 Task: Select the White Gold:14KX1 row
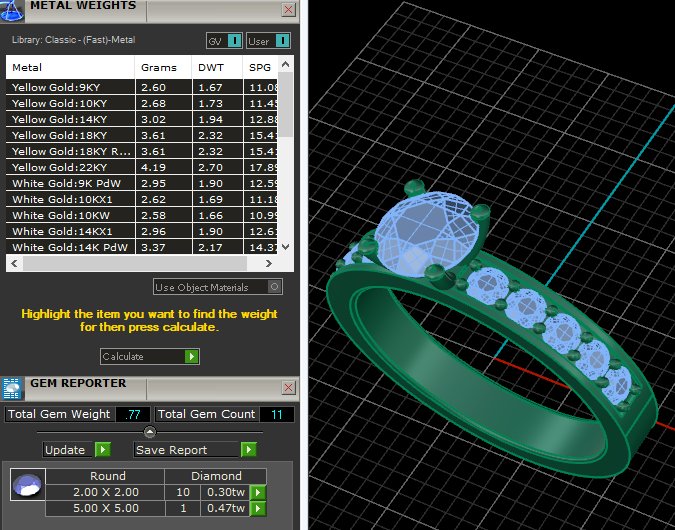[142, 231]
